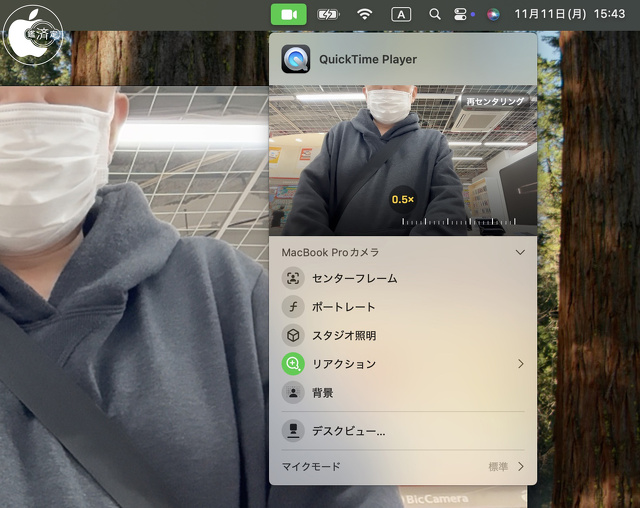Screen dimensions: 640x508
Task: Toggle Studio Light (スタジオ照明) icon
Action: pyautogui.click(x=294, y=336)
